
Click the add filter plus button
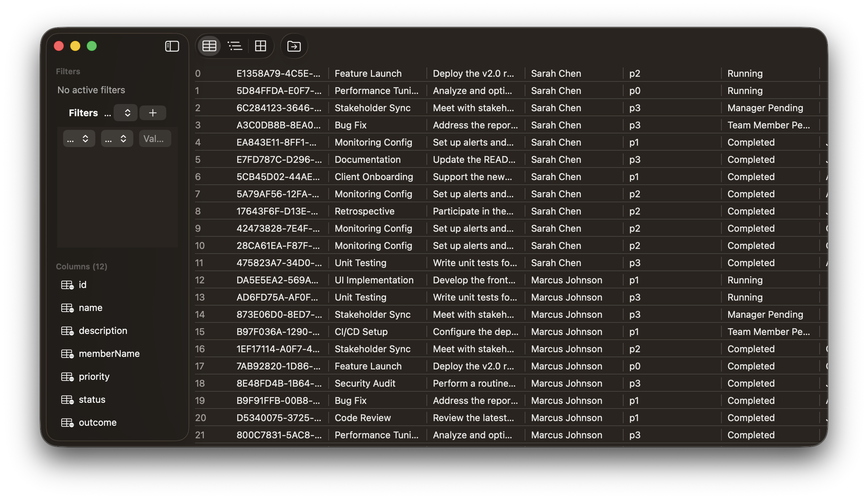pos(153,113)
